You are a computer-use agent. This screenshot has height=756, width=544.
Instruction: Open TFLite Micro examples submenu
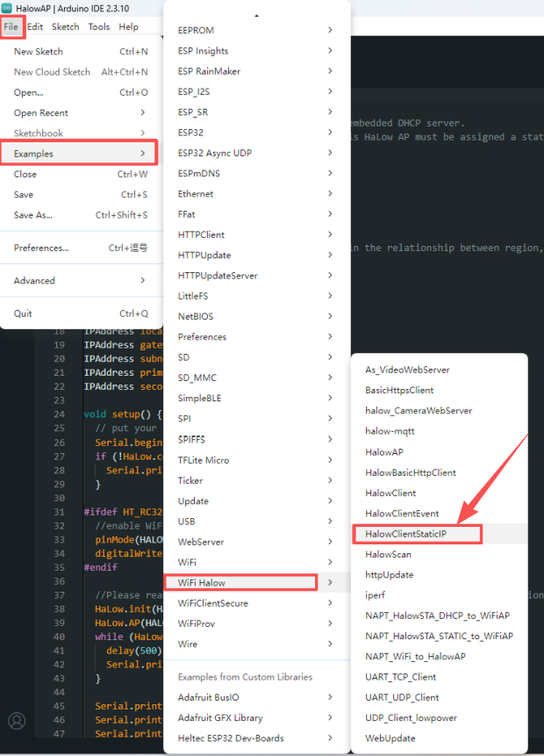tap(256, 460)
